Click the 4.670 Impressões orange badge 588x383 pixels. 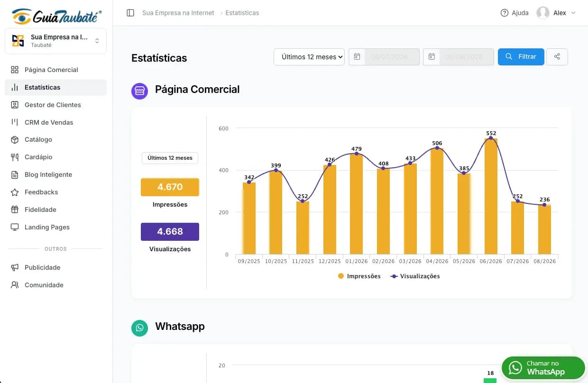170,187
